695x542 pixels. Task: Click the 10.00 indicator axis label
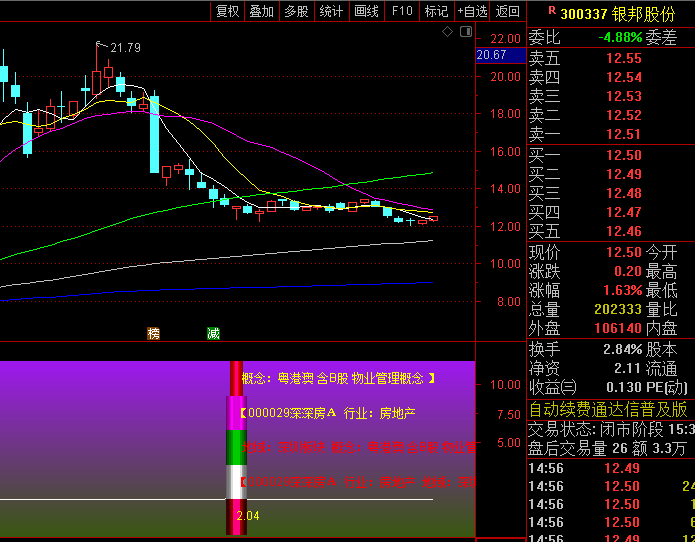click(505, 385)
